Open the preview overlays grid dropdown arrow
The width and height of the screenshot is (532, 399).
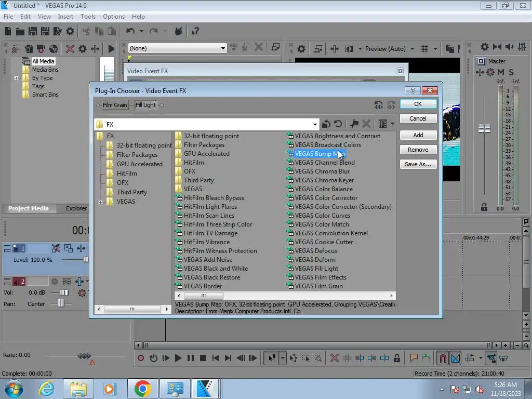435,49
